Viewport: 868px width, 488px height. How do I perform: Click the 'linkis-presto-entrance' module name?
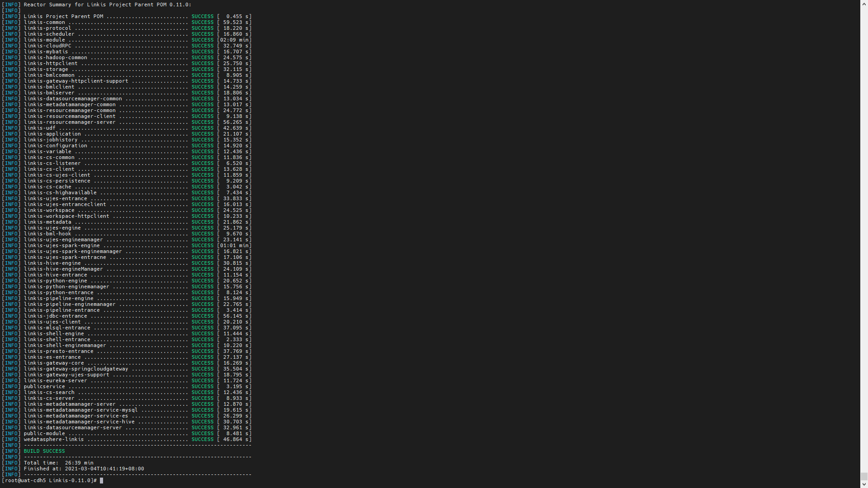pos(58,351)
